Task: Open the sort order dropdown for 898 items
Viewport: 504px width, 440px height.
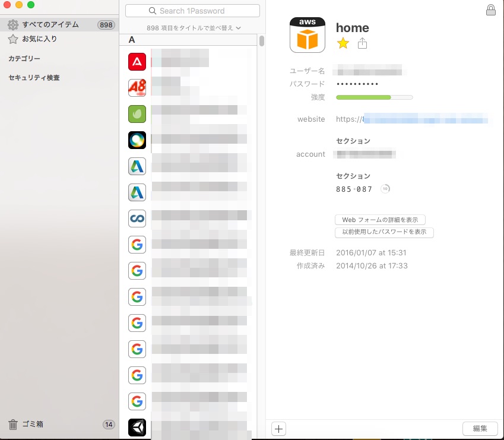Action: tap(194, 28)
